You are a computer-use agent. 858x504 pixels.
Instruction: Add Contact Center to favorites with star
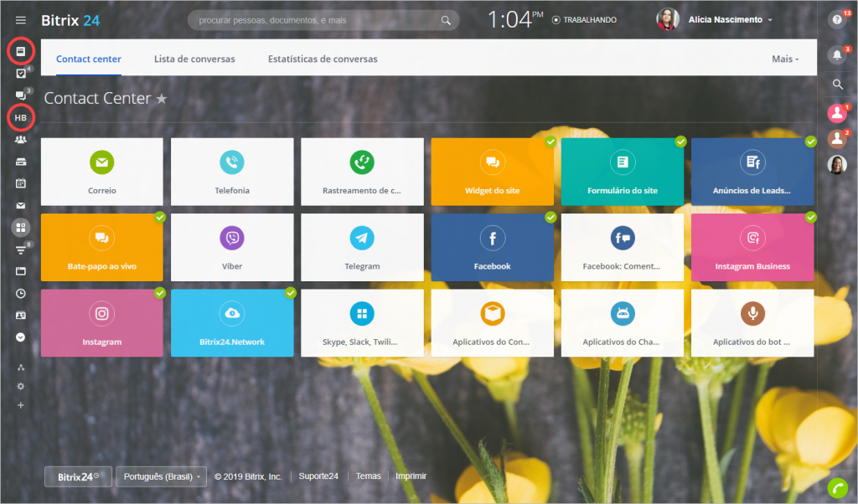(162, 99)
